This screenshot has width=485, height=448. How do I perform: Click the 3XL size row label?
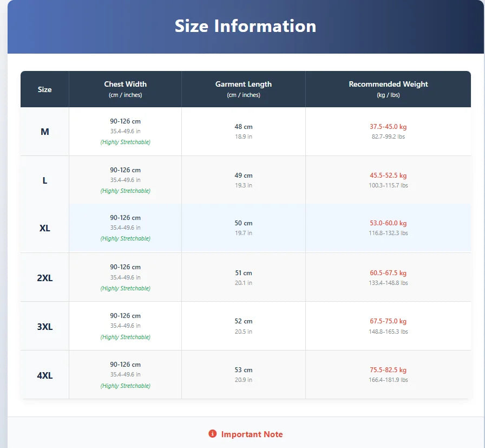(45, 327)
